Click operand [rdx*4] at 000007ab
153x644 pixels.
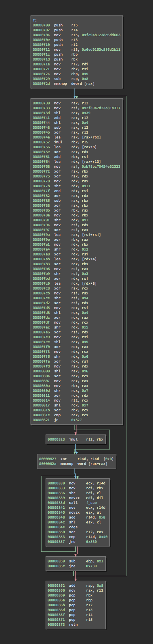point(89,259)
